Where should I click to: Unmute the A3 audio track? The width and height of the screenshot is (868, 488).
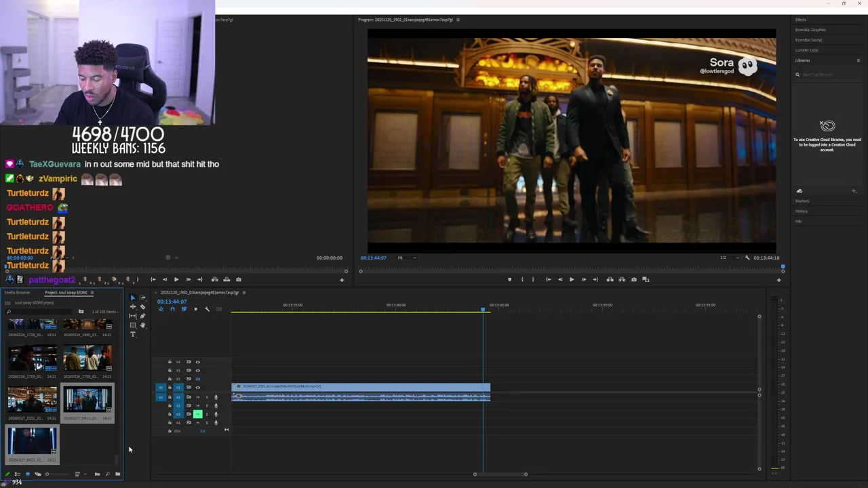[x=198, y=414]
